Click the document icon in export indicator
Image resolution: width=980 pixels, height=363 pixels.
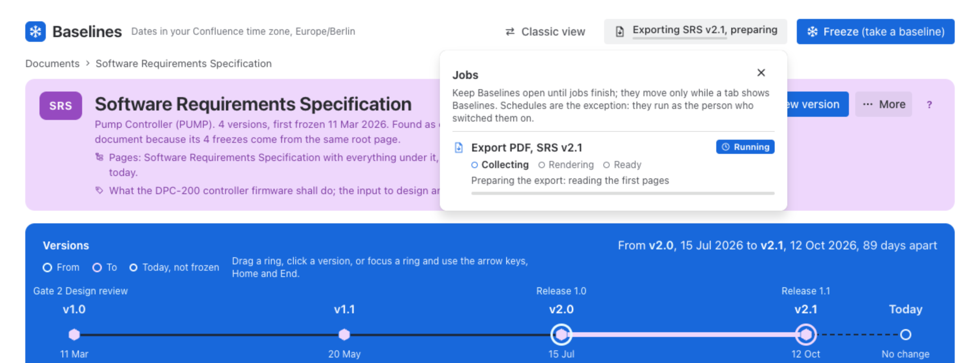click(620, 32)
